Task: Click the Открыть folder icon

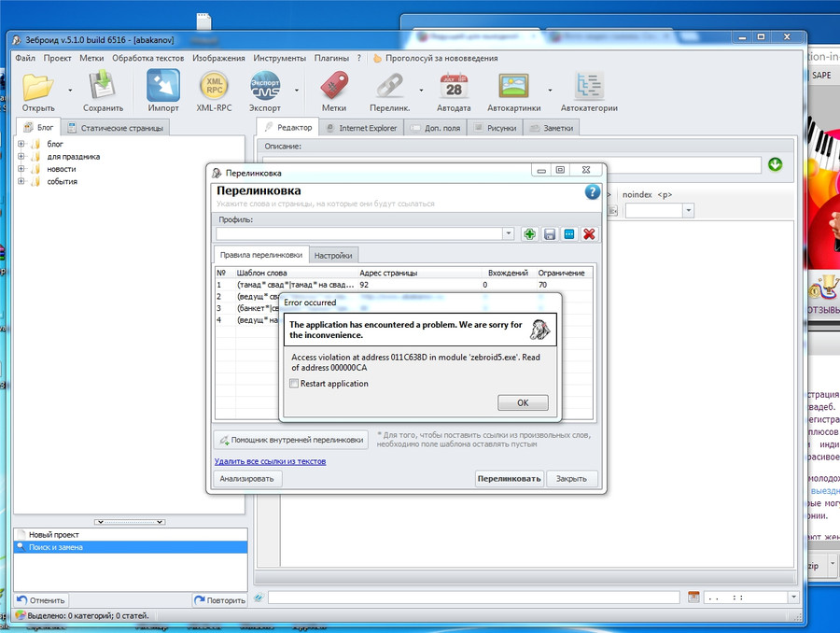Action: [x=38, y=86]
